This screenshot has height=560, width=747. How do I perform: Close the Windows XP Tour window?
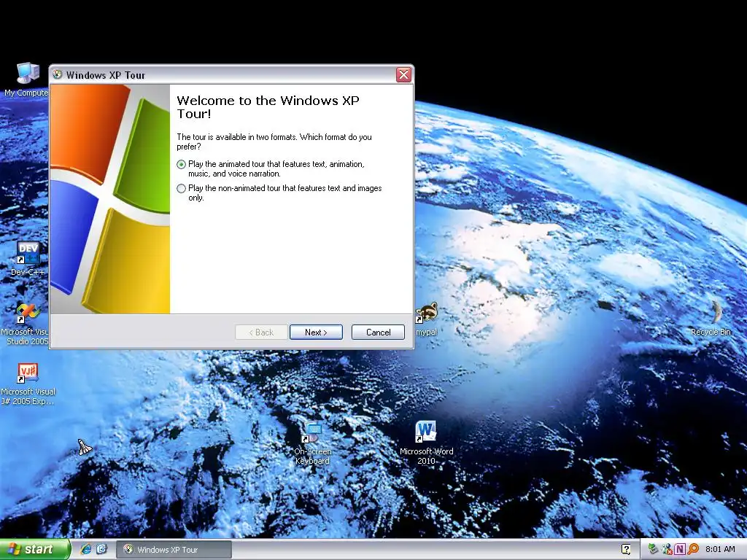pyautogui.click(x=403, y=75)
